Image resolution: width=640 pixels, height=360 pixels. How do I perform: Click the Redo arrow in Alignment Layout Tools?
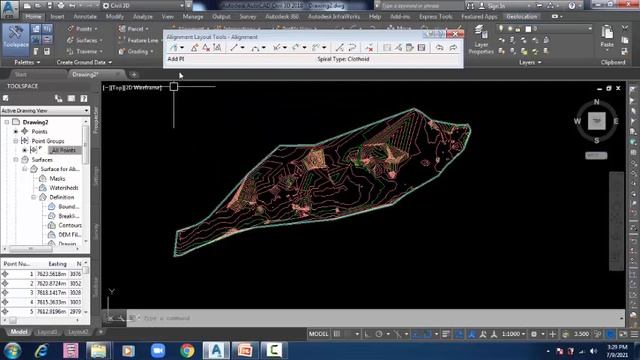click(453, 48)
